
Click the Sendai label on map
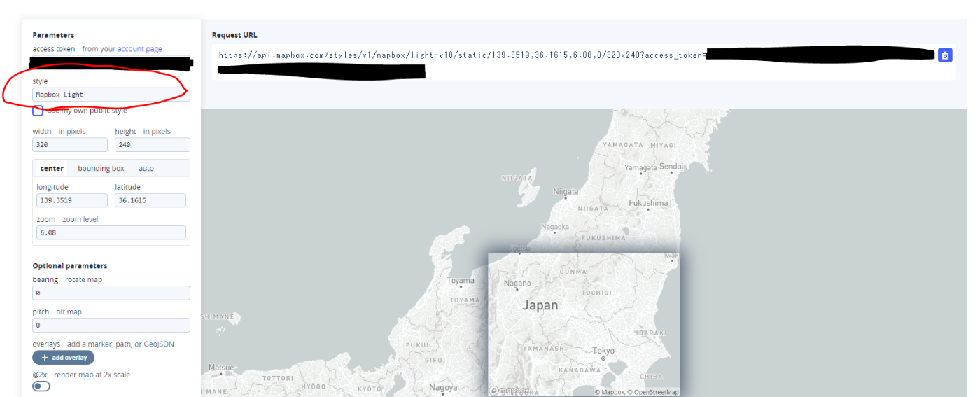(671, 167)
